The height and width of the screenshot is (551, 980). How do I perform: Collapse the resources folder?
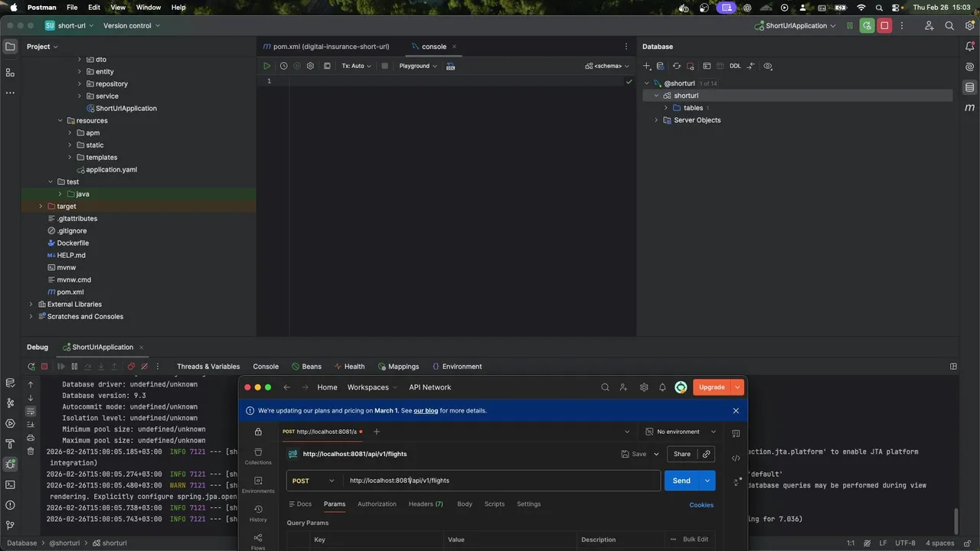point(60,120)
